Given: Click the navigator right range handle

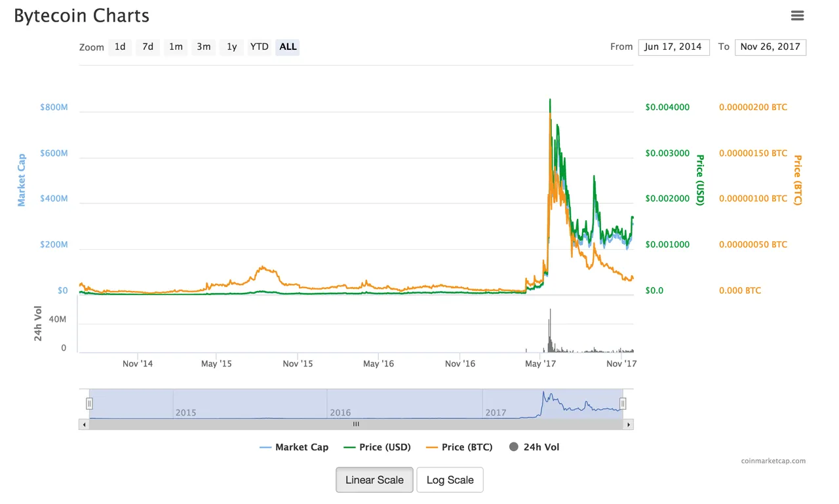Looking at the screenshot, I should [623, 404].
